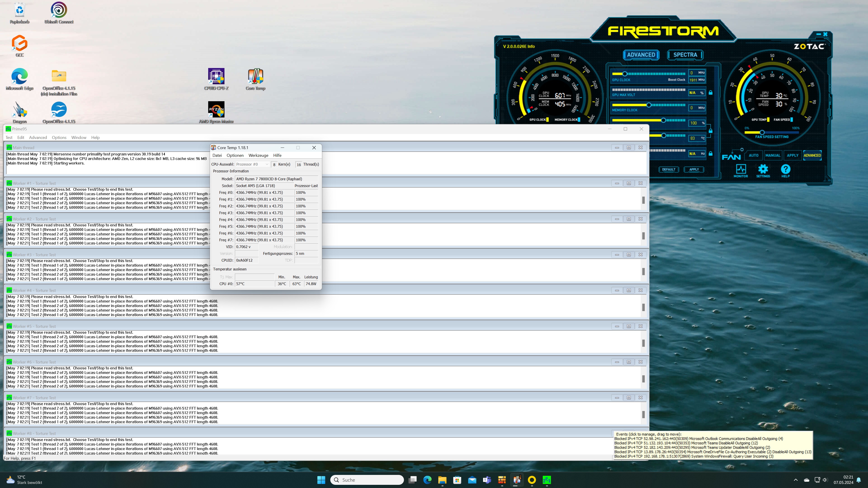Close FireStorm using the blue X icon
The image size is (868, 488).
pyautogui.click(x=825, y=34)
